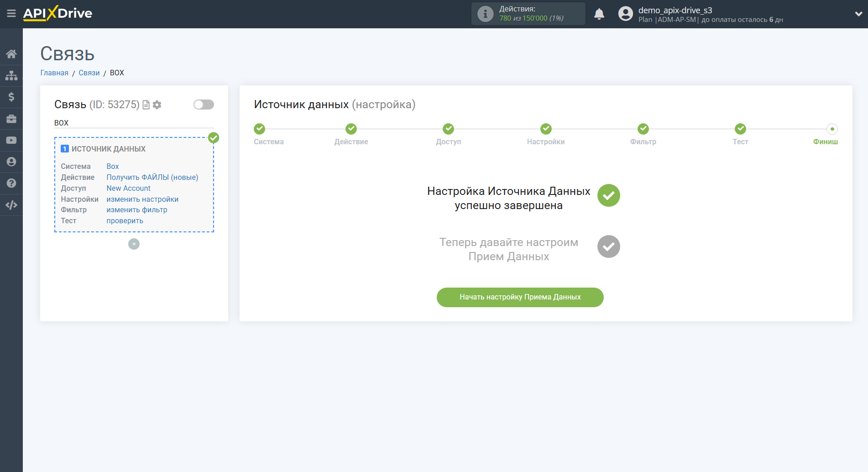Open the connections hierarchy icon in sidebar

[x=11, y=75]
